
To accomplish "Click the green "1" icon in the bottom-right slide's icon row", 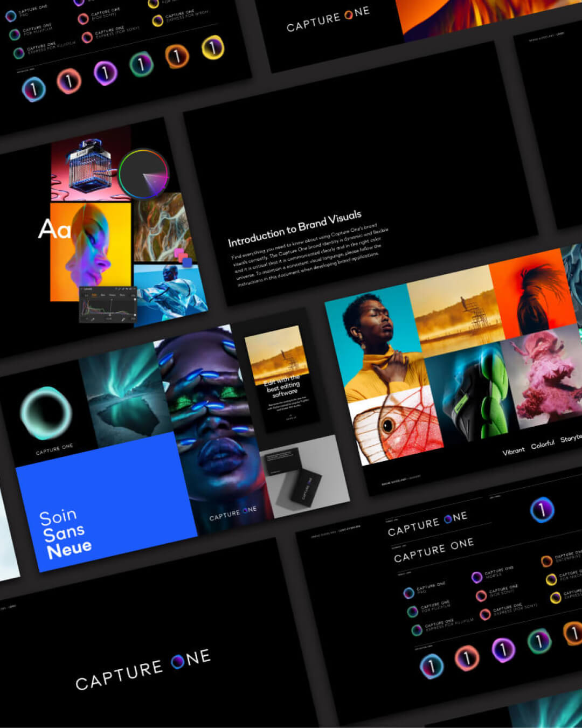I will click(x=539, y=641).
